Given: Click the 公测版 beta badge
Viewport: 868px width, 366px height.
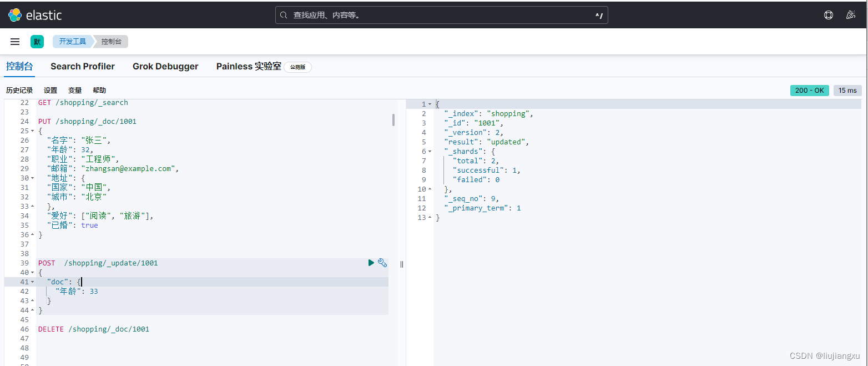Looking at the screenshot, I should pos(298,67).
